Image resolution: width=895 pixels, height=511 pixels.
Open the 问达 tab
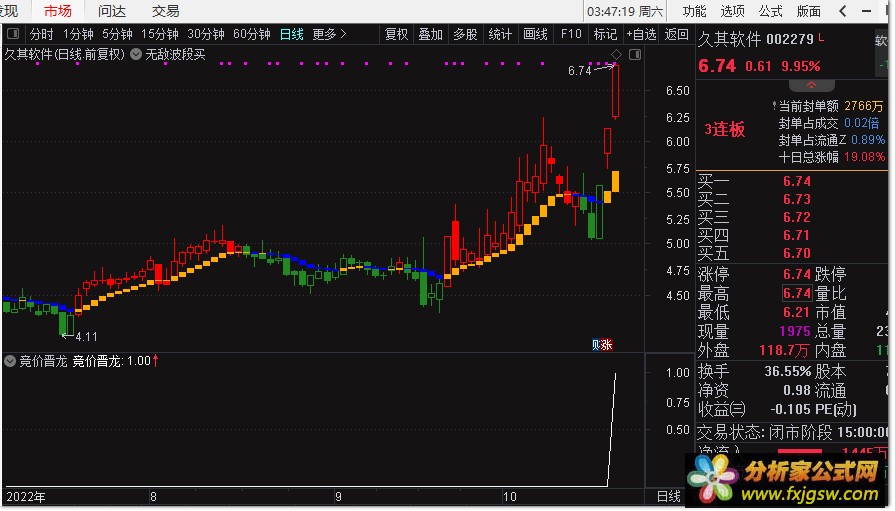112,11
